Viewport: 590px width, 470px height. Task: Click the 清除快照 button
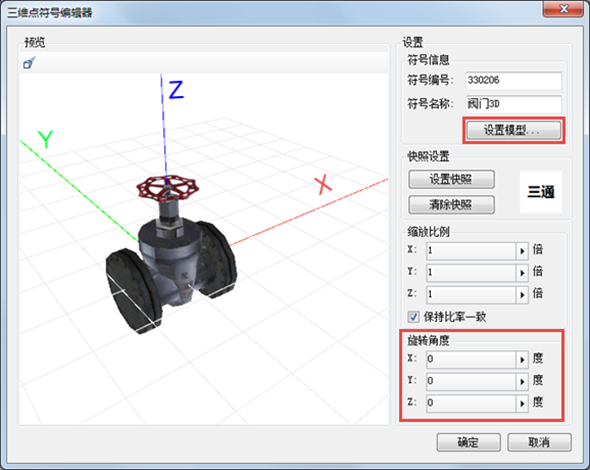452,205
